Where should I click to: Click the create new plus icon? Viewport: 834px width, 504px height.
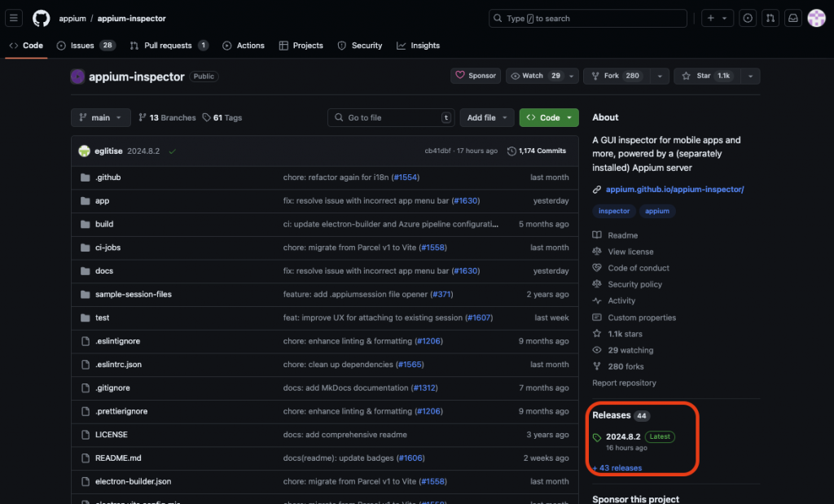click(710, 18)
